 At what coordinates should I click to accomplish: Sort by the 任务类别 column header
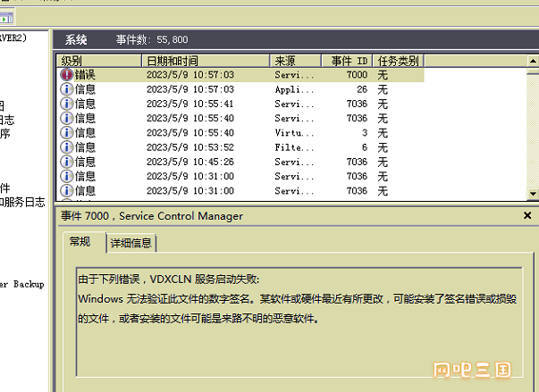click(399, 61)
